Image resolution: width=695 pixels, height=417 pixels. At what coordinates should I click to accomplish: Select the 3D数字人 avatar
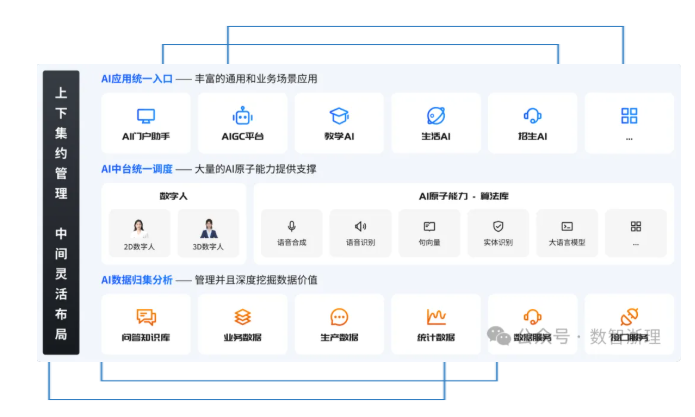click(208, 228)
